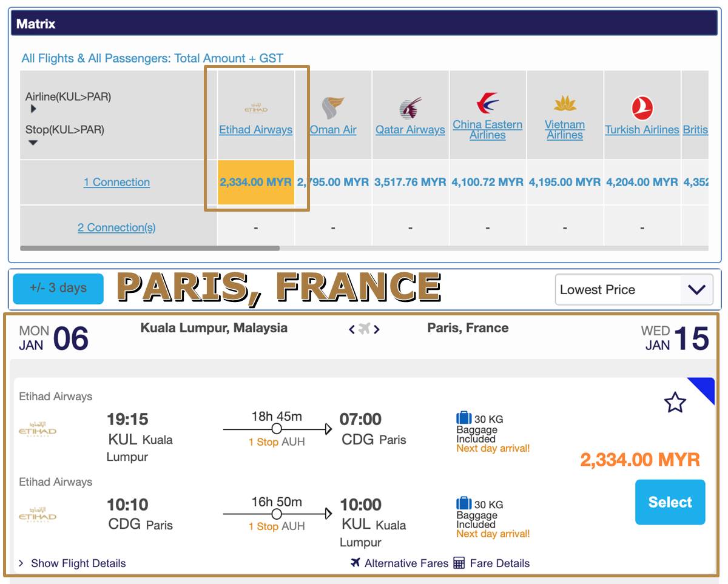This screenshot has width=728, height=584.
Task: Click the WED JAN 15 return date
Action: pos(675,338)
